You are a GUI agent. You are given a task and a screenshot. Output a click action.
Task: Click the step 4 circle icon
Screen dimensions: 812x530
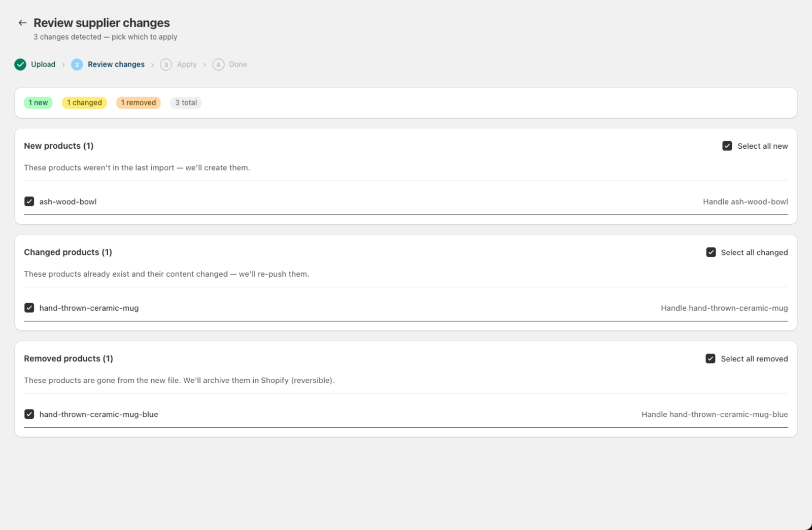pos(218,64)
